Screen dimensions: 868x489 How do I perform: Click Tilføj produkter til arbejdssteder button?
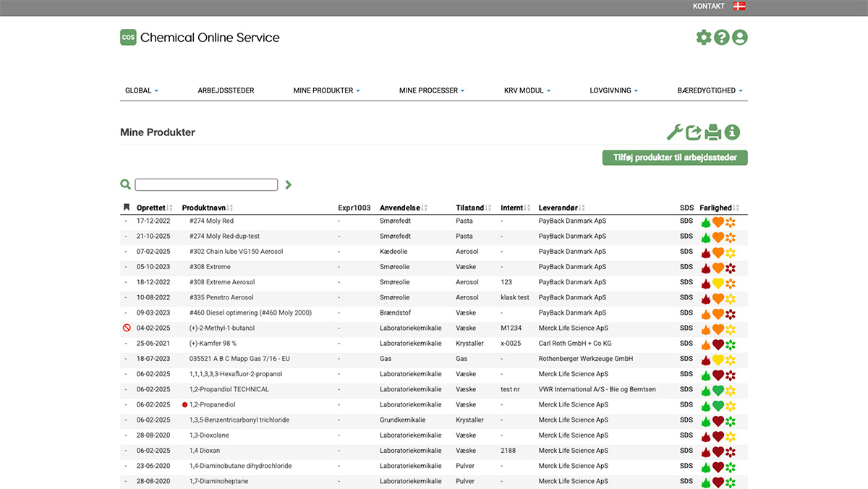[x=675, y=158]
